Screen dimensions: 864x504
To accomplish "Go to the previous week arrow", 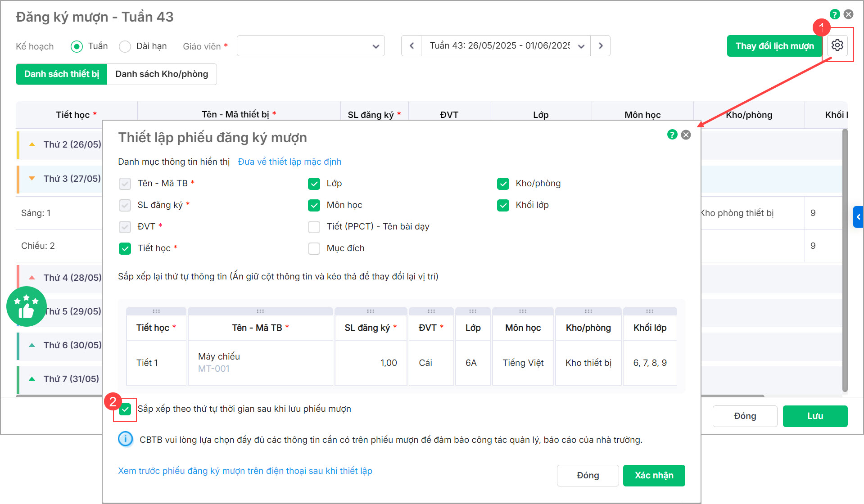I will 412,46.
